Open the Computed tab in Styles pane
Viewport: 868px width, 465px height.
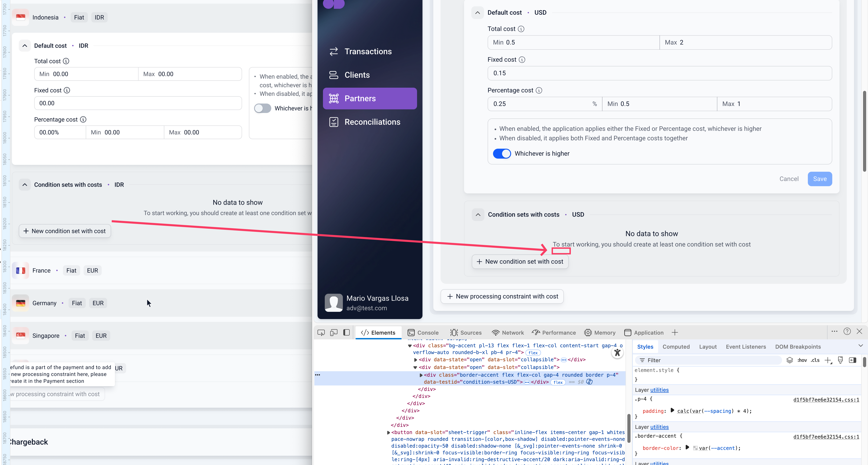pyautogui.click(x=676, y=347)
